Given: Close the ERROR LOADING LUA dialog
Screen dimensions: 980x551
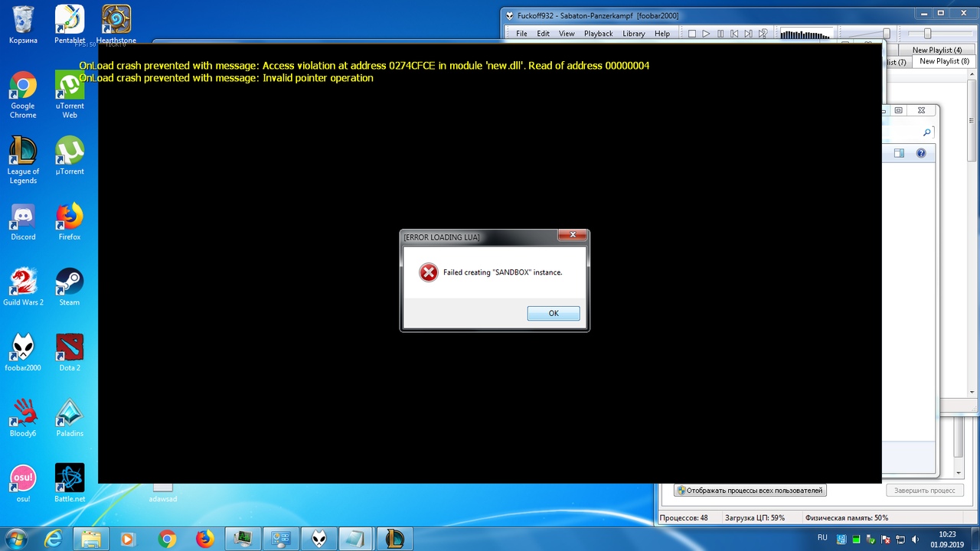Looking at the screenshot, I should [573, 236].
